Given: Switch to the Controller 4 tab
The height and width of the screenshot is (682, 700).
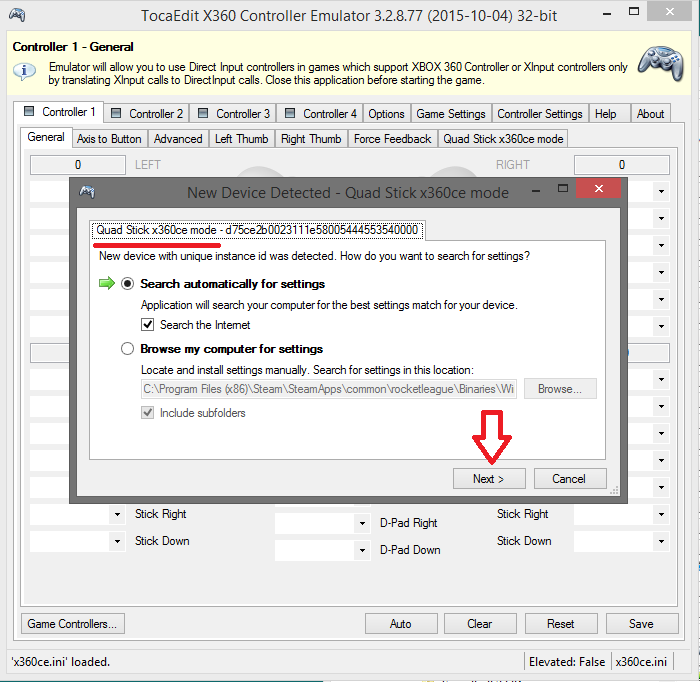Looking at the screenshot, I should 320,113.
